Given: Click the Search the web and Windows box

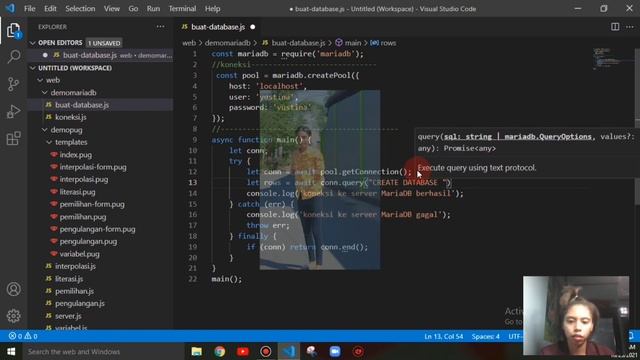Looking at the screenshot, I should (102, 351).
